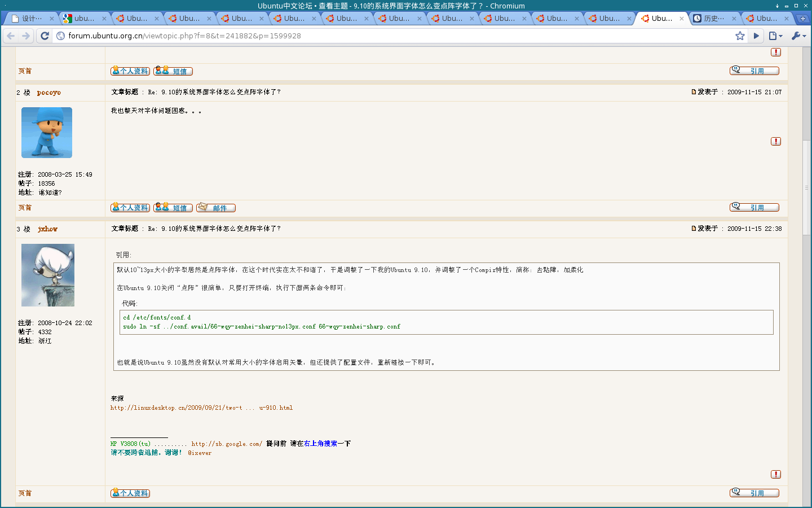This screenshot has height=508, width=812.
Task: Click pocoyo's registration date 2008-03-25 15:49
Action: (65, 174)
